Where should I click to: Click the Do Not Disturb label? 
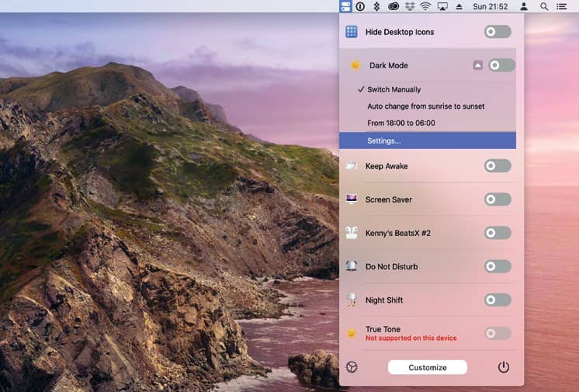pos(391,266)
